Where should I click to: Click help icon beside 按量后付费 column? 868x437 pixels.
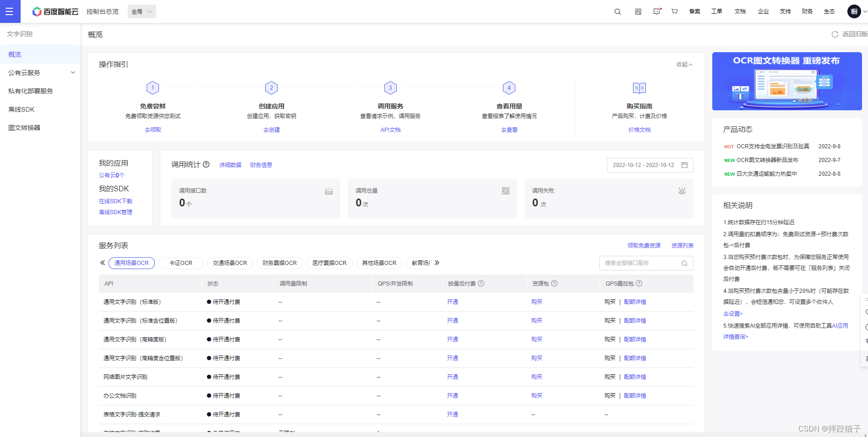tap(481, 284)
